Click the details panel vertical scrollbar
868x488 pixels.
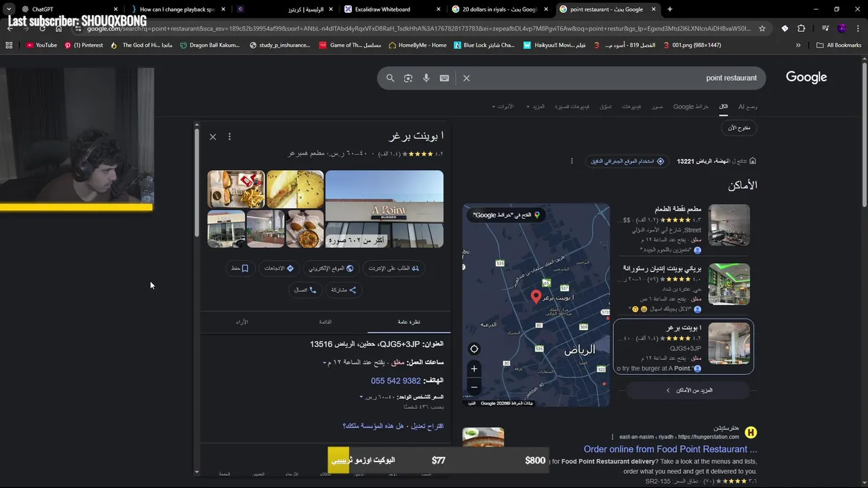[197, 183]
